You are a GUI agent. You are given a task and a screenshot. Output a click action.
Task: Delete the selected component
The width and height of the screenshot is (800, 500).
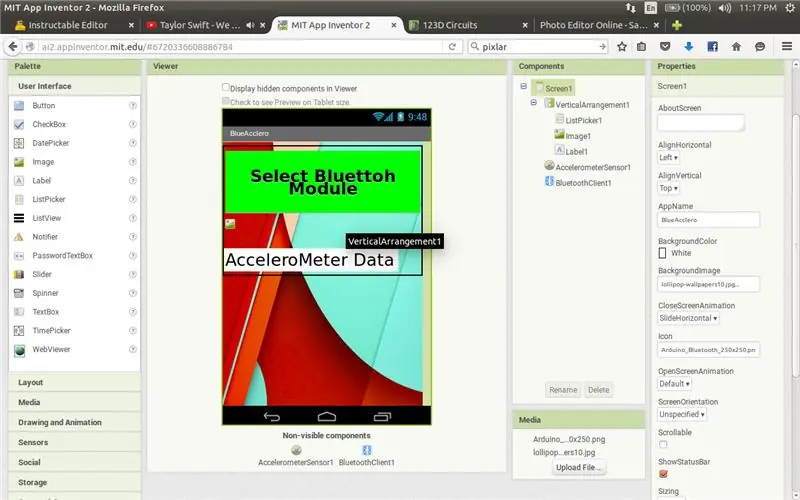598,390
